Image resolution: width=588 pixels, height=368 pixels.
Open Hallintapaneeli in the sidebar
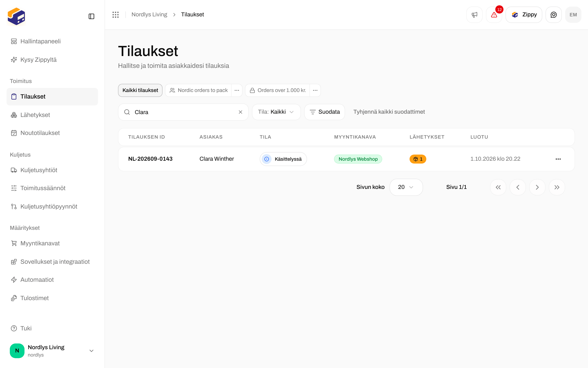(x=52, y=41)
